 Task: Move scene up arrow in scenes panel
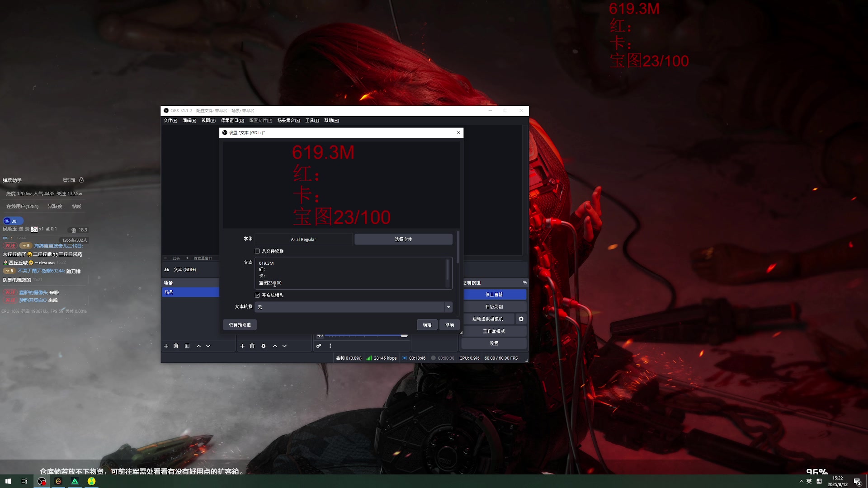click(x=198, y=346)
